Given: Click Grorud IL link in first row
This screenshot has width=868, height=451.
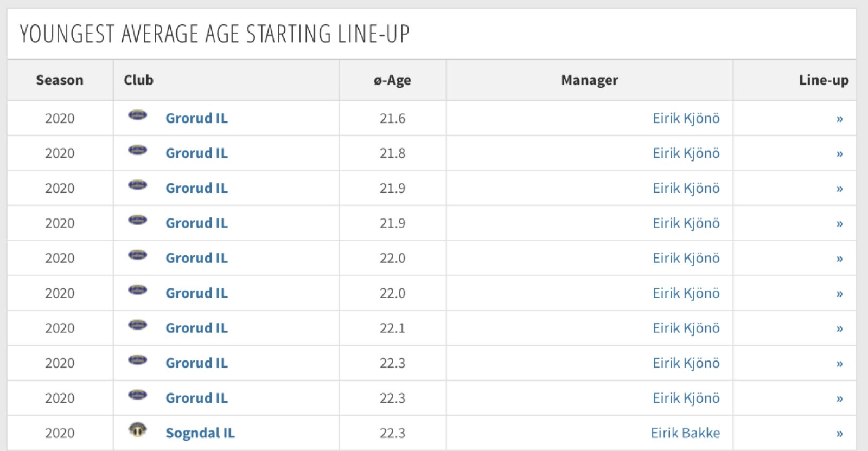Looking at the screenshot, I should point(196,118).
